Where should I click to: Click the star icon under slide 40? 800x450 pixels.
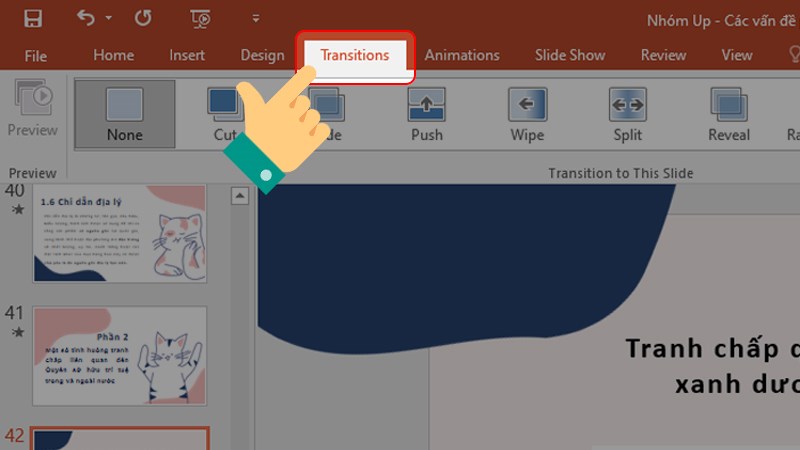click(15, 210)
